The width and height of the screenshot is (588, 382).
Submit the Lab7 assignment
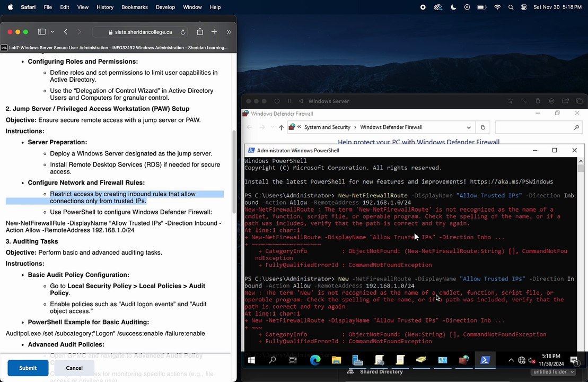click(x=28, y=368)
